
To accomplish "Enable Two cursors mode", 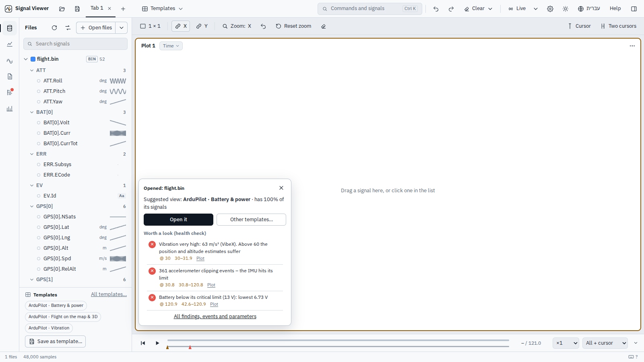I will 619,26.
